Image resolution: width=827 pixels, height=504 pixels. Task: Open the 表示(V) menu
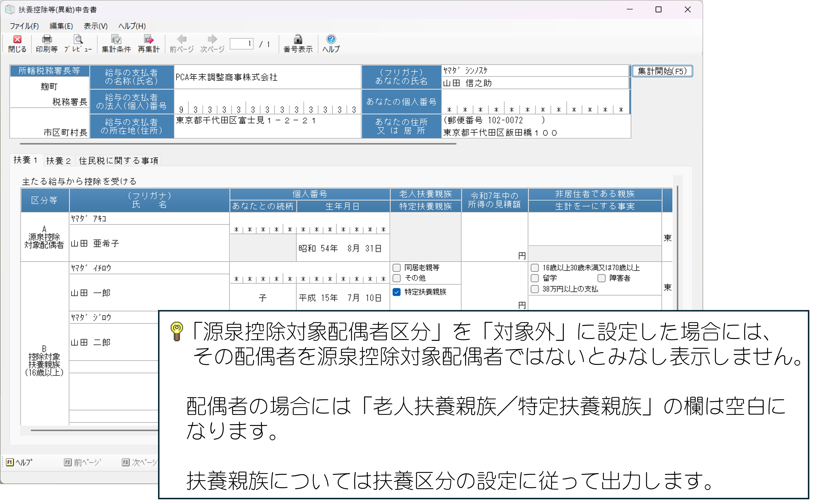95,26
